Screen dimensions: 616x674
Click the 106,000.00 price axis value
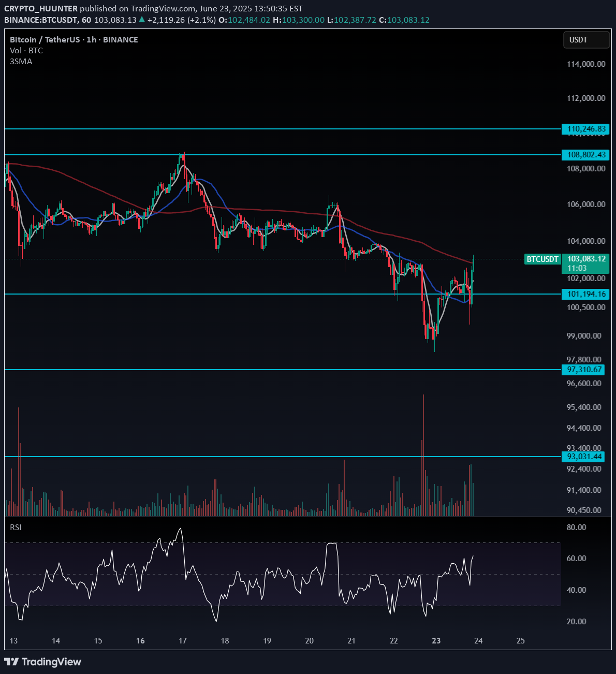coord(586,204)
